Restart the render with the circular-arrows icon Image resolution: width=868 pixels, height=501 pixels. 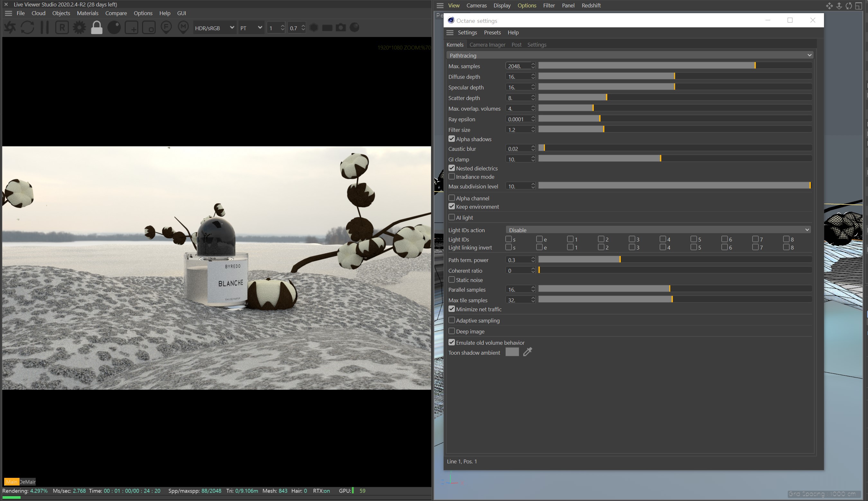click(x=28, y=28)
